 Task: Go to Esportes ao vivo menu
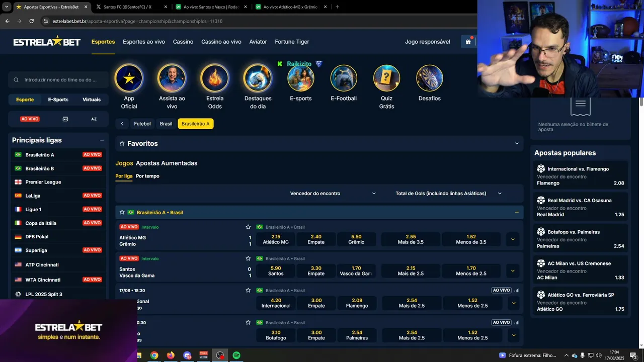coord(144,42)
